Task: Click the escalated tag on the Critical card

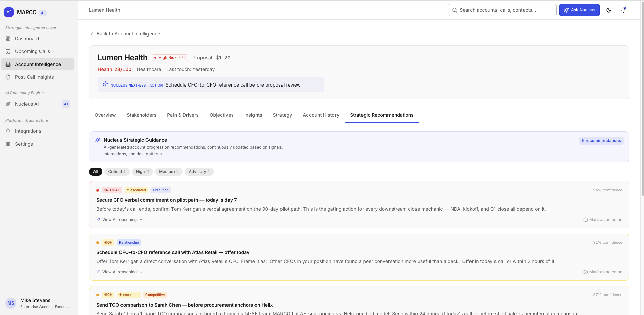Action: coord(136,190)
